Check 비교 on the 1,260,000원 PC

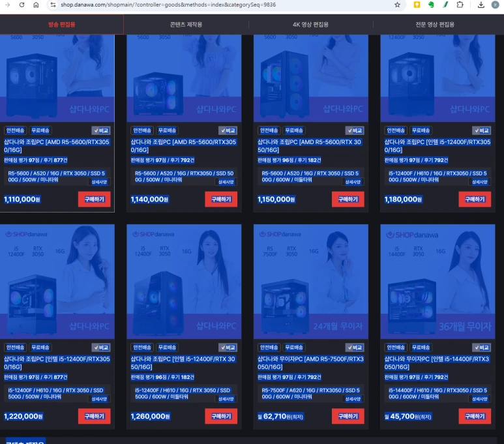pos(228,348)
